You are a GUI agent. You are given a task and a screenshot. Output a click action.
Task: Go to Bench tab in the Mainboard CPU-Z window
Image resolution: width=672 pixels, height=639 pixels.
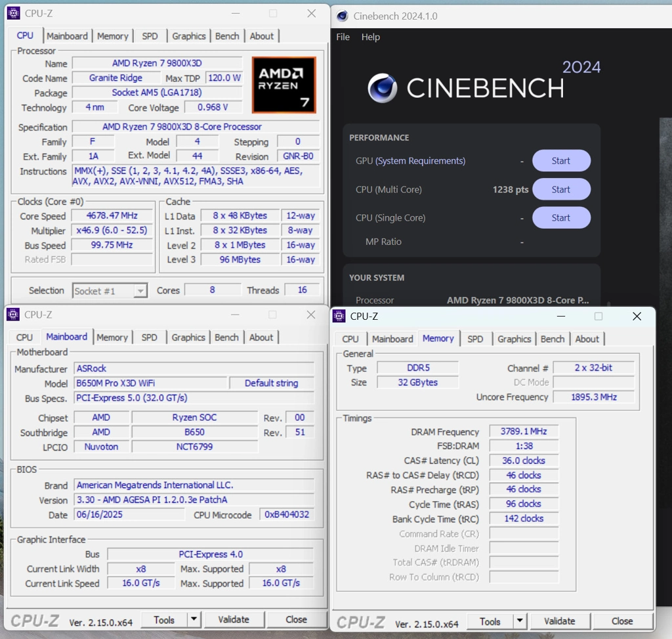tap(226, 338)
